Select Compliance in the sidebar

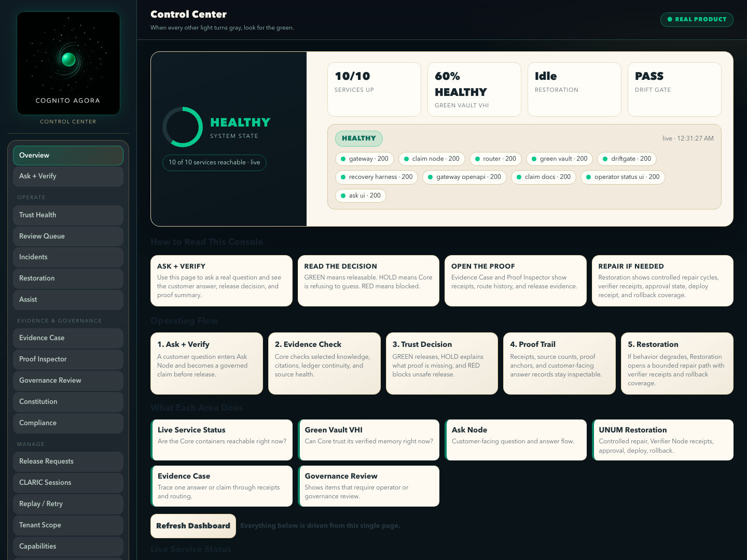(68, 423)
